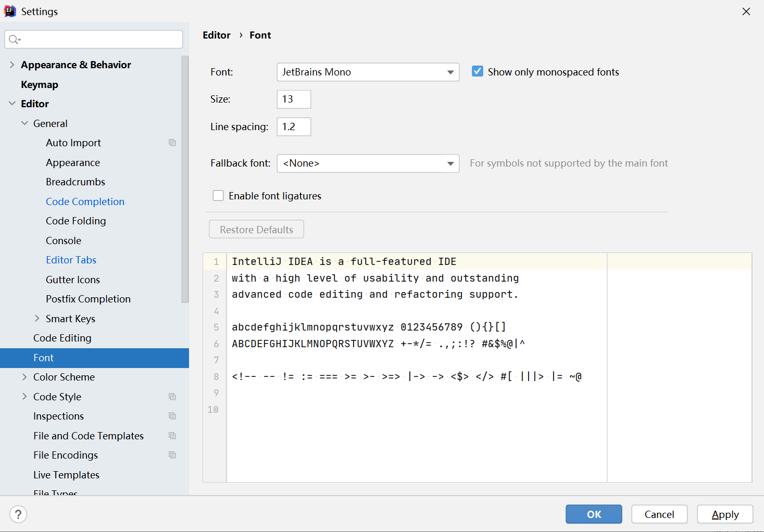Viewport: 764px width, 532px height.
Task: Click line number 10 in preview gutter
Action: coord(213,409)
